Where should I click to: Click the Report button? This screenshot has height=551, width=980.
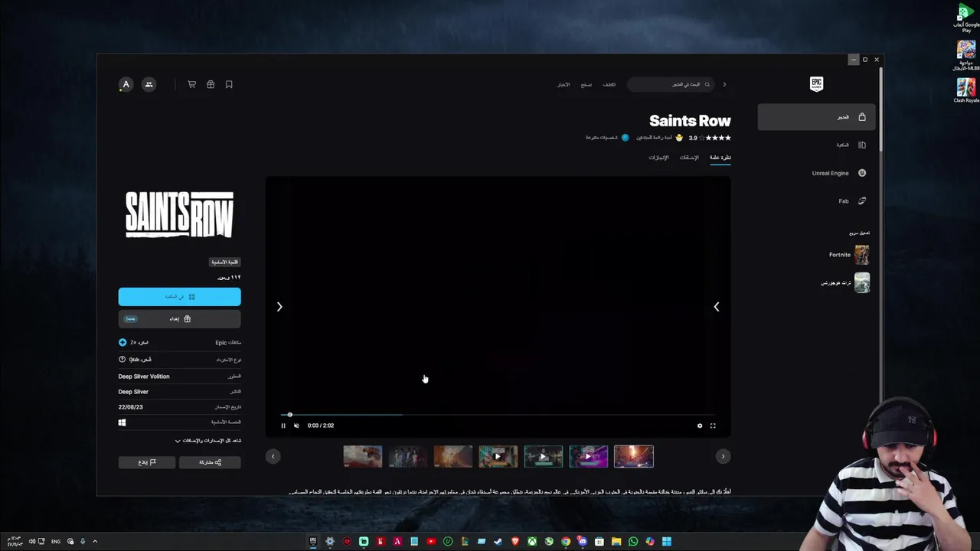click(x=147, y=462)
